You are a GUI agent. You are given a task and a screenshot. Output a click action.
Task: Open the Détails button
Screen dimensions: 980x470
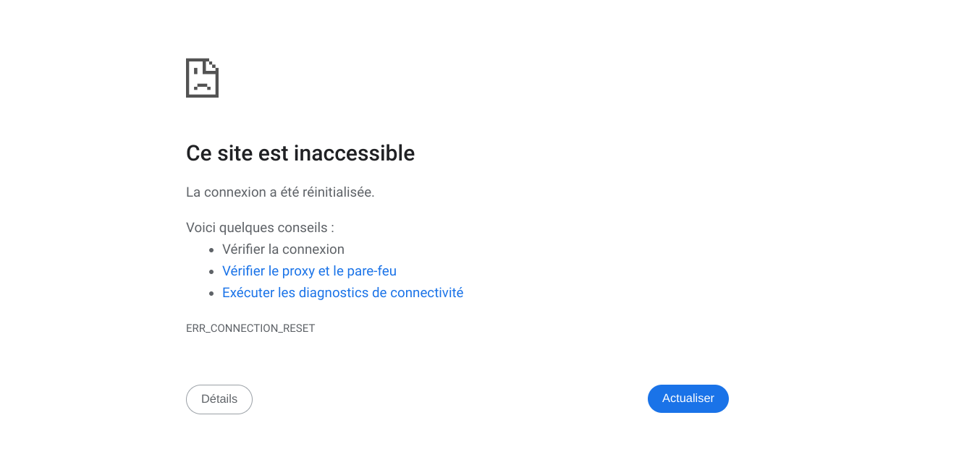[219, 399]
